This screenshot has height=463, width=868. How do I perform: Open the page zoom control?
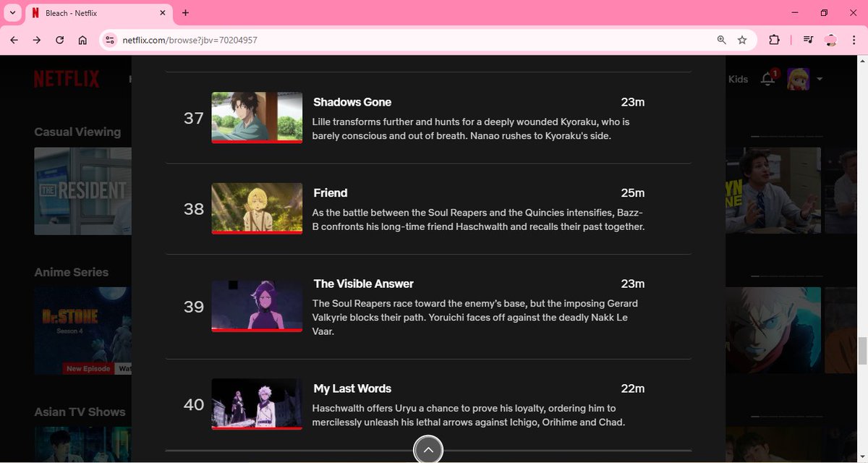(x=721, y=40)
